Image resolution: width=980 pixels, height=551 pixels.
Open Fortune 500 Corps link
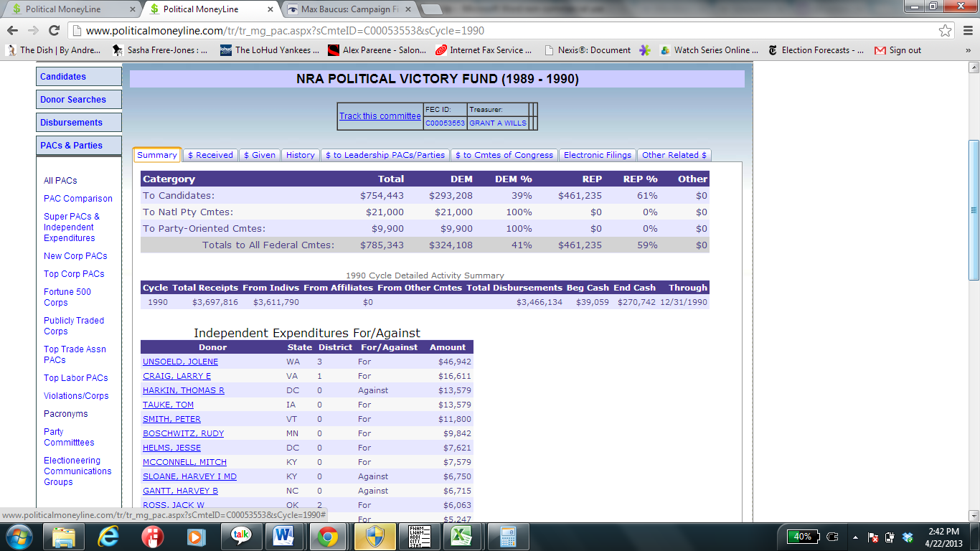coord(67,297)
